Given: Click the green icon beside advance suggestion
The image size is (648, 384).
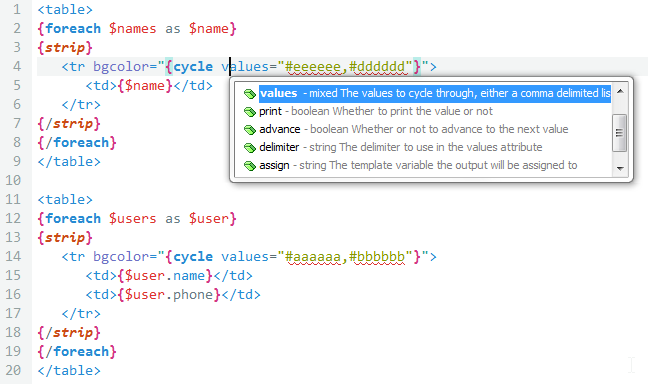Looking at the screenshot, I should coord(250,130).
